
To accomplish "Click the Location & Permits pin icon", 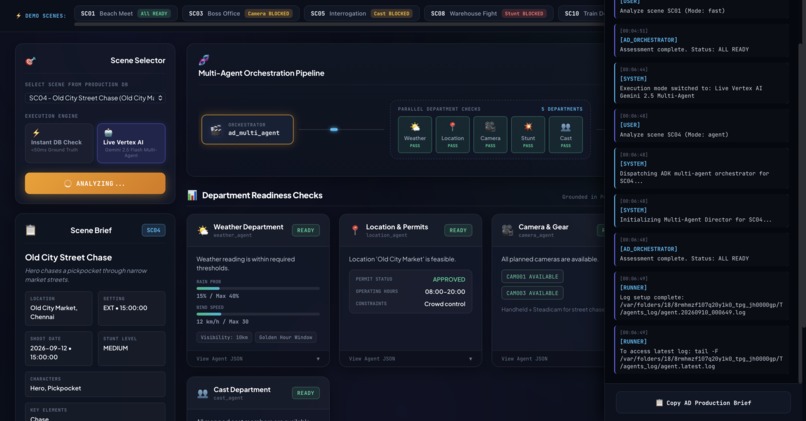I will click(355, 230).
